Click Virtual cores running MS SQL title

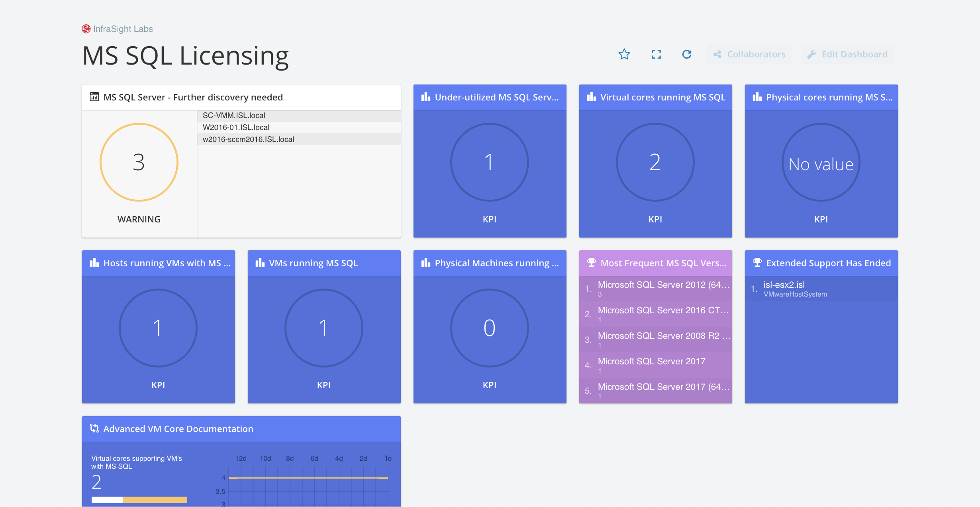pos(663,97)
